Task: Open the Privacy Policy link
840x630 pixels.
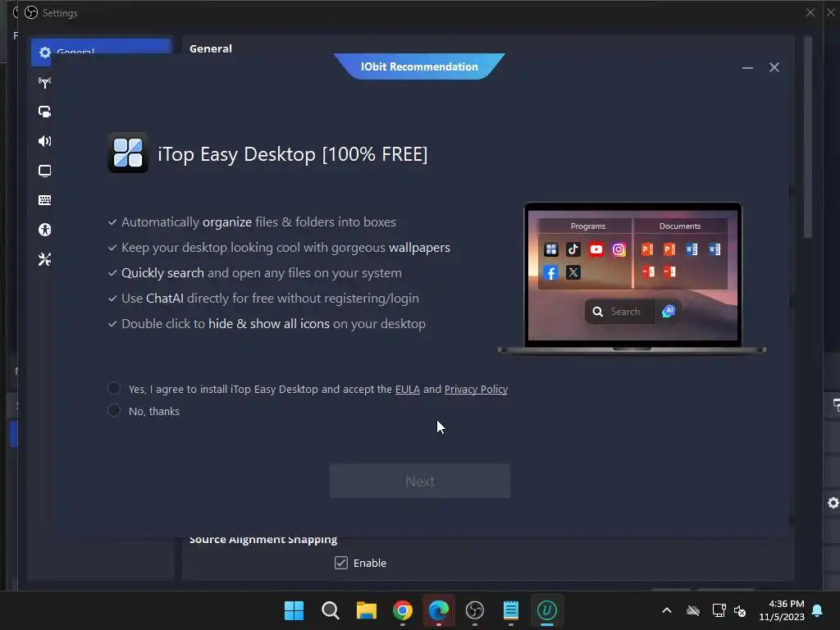Action: click(476, 390)
